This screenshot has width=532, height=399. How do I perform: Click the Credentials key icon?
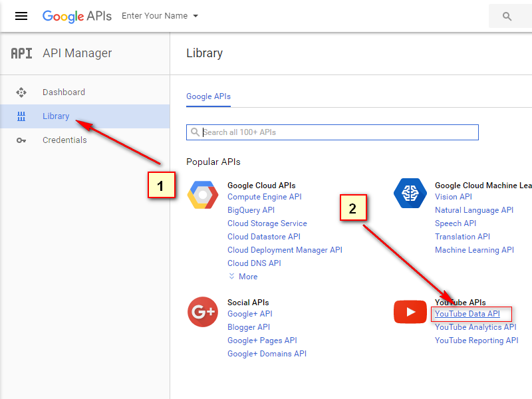(21, 140)
